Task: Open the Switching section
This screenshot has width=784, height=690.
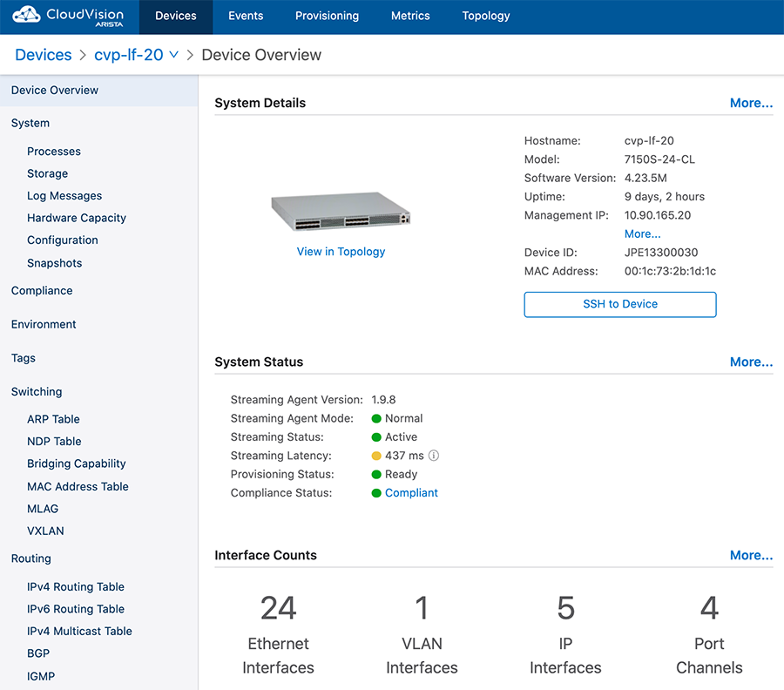Action: coord(37,391)
